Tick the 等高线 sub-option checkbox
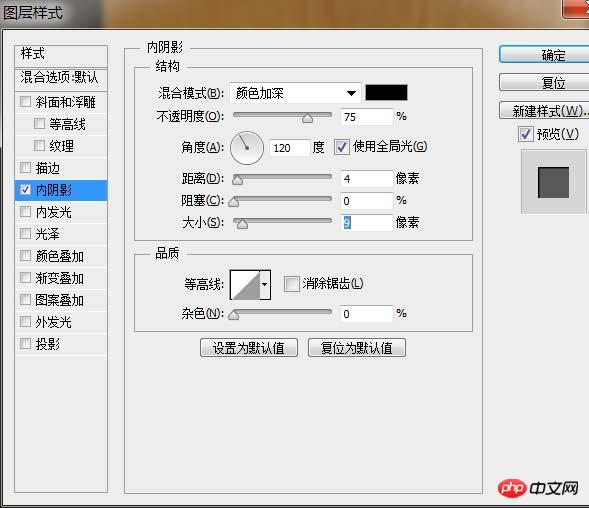The image size is (589, 508). pos(39,123)
